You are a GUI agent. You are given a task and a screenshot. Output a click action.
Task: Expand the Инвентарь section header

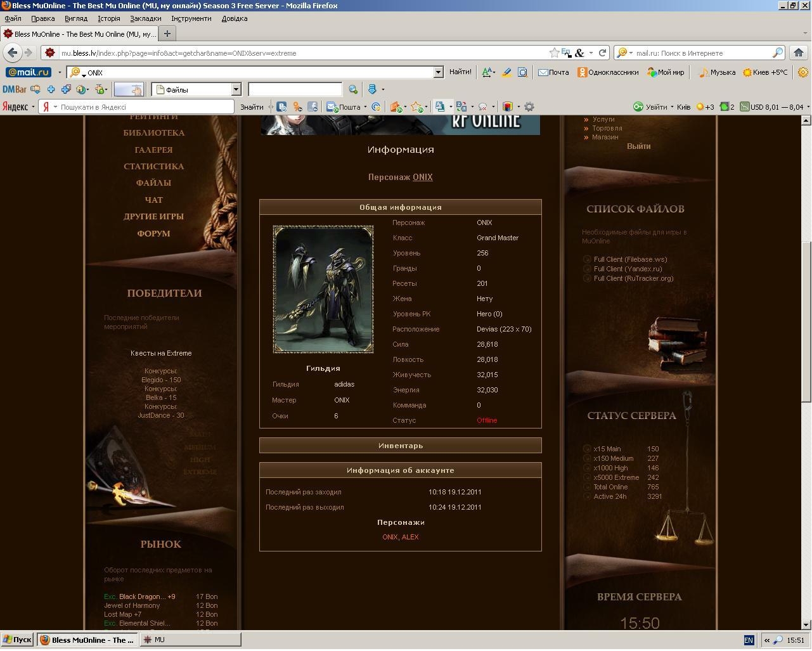[400, 446]
